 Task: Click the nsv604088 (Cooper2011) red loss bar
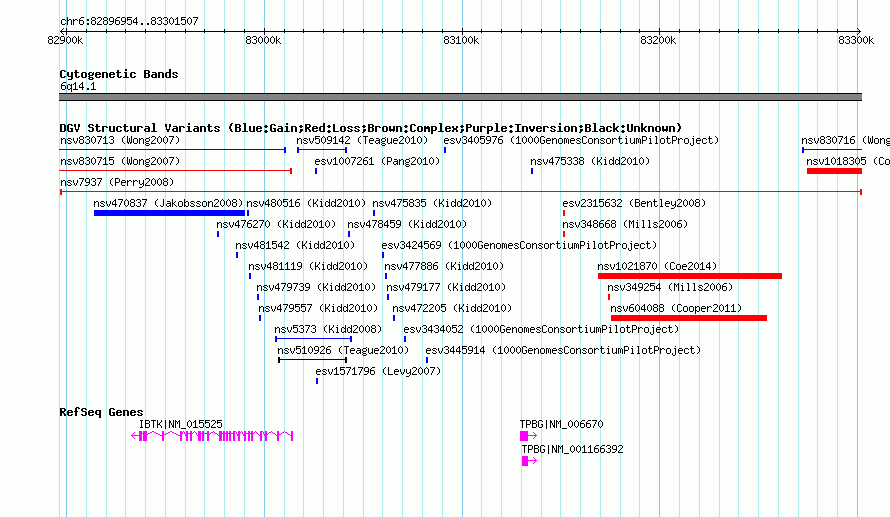point(689,318)
